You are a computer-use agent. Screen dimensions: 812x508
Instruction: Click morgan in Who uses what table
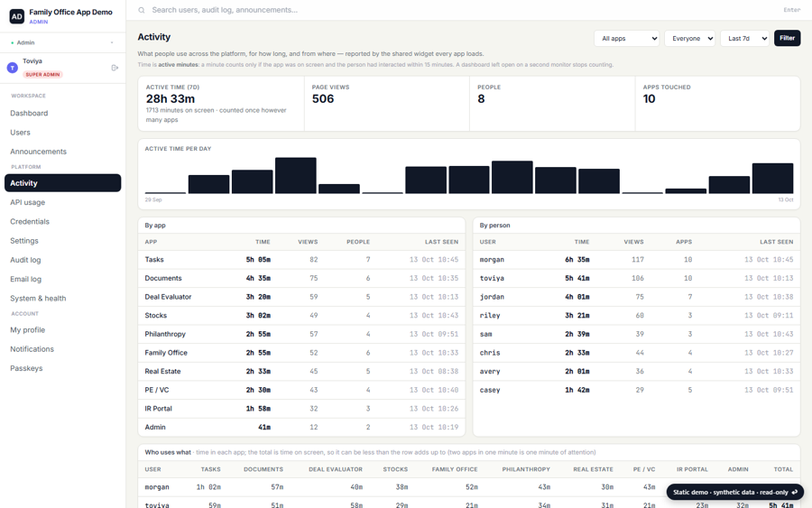click(157, 487)
